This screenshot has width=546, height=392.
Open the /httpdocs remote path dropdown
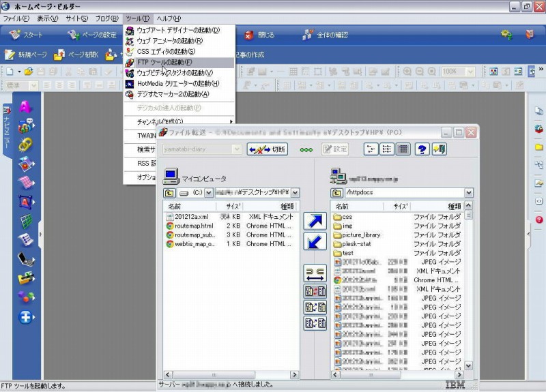[469, 193]
